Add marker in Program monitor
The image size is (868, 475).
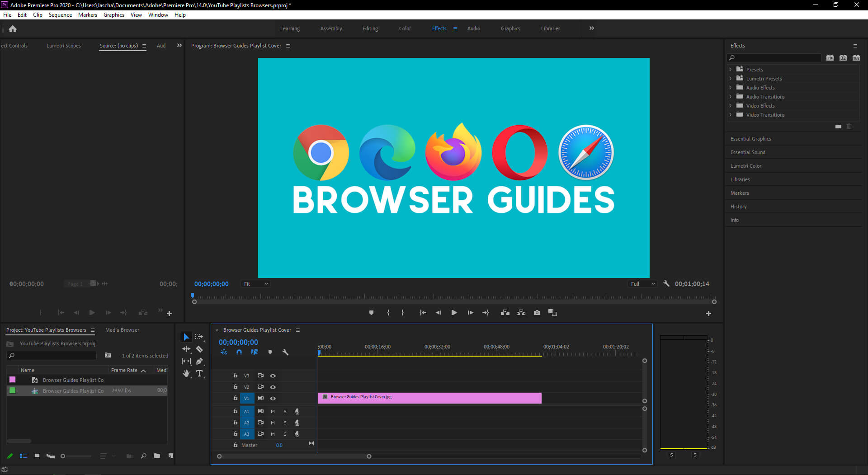[371, 313]
